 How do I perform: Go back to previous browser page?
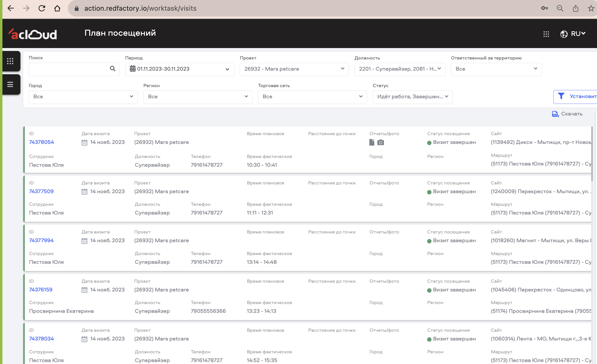point(11,8)
